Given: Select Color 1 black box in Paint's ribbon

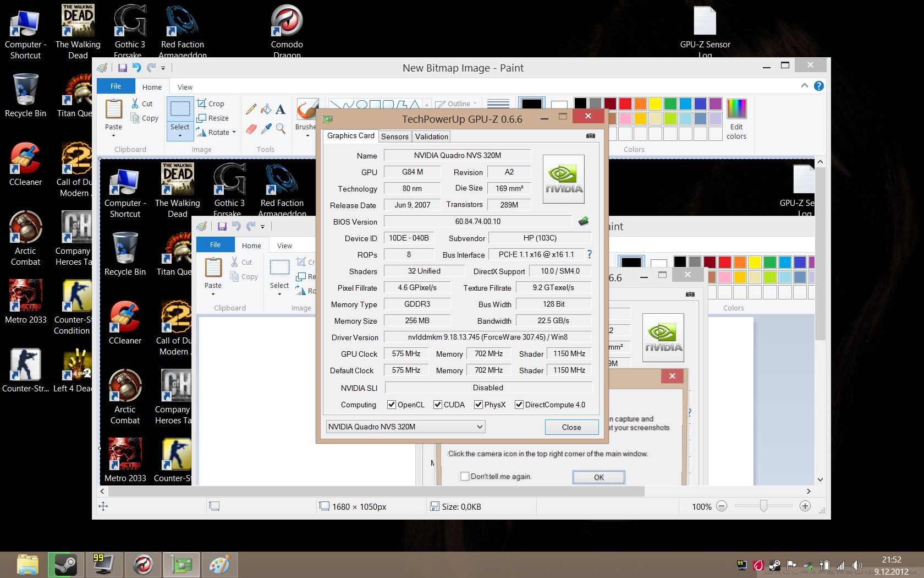Looking at the screenshot, I should tap(531, 103).
